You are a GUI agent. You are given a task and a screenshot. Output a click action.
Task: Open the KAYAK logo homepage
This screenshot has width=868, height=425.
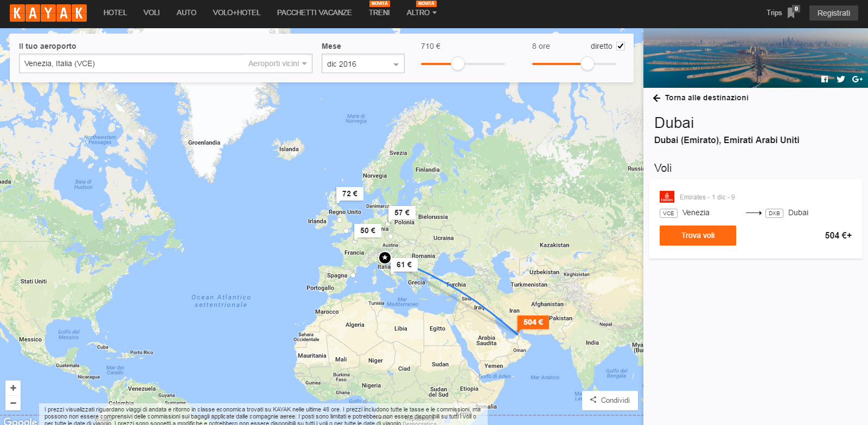(x=48, y=13)
